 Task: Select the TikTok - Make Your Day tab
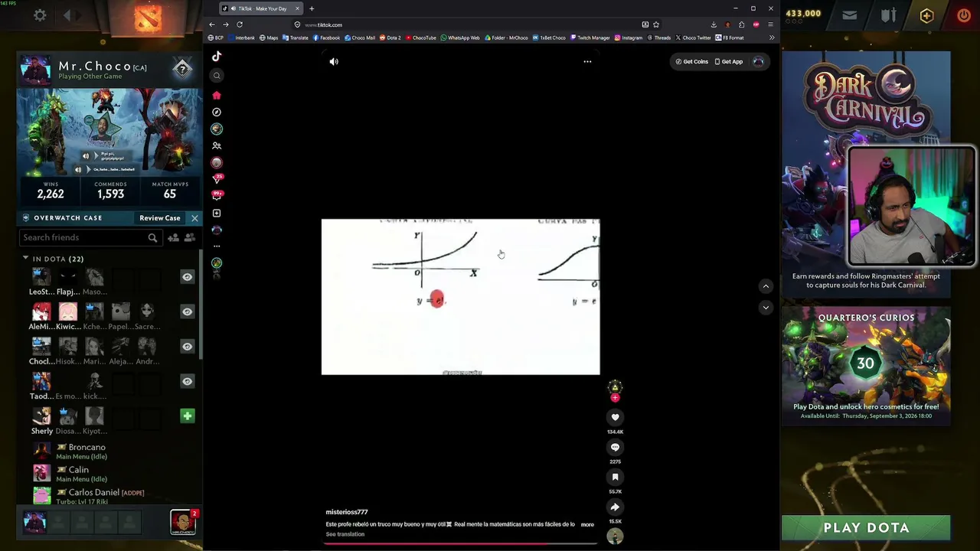point(261,8)
